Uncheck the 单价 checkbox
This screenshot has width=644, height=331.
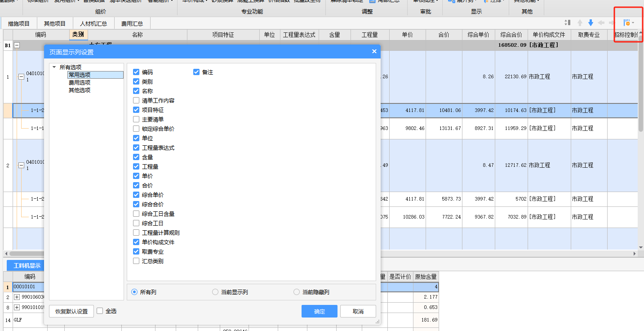[136, 176]
